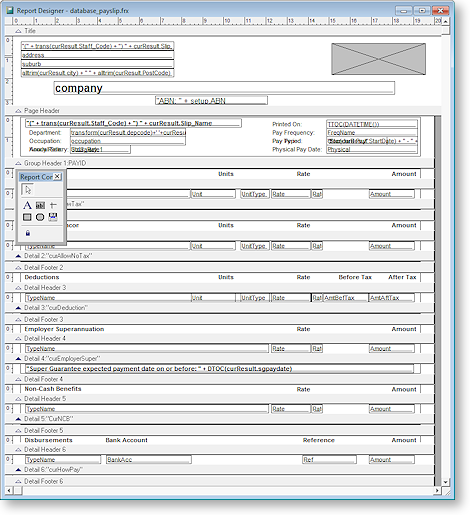Choose the Field control tool
The image size is (470, 515).
tap(40, 205)
